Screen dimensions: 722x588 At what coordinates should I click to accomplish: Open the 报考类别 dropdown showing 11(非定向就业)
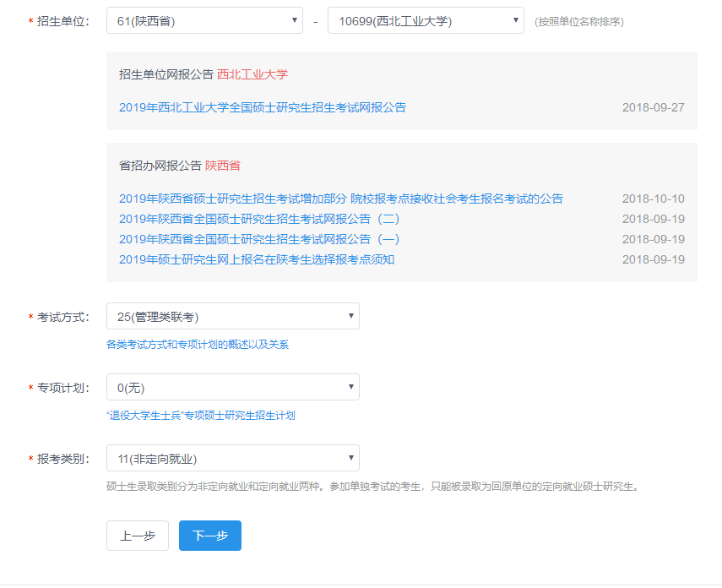point(232,459)
